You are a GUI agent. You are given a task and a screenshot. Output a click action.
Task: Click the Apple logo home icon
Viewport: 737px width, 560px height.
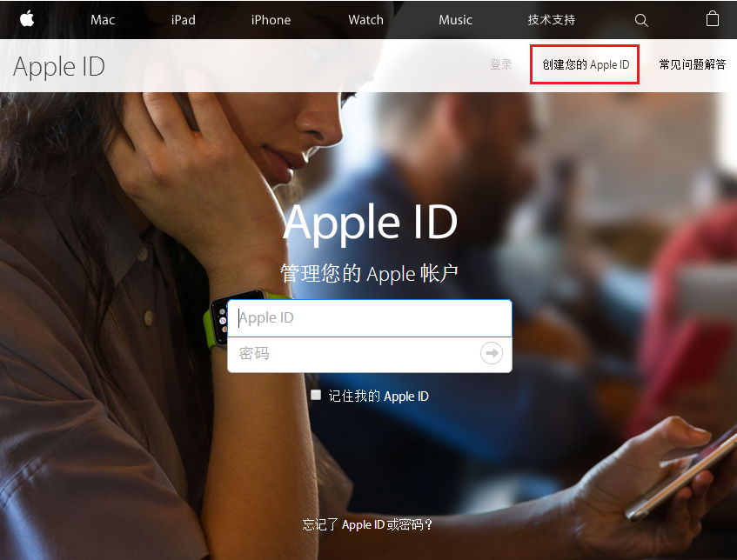pyautogui.click(x=27, y=19)
